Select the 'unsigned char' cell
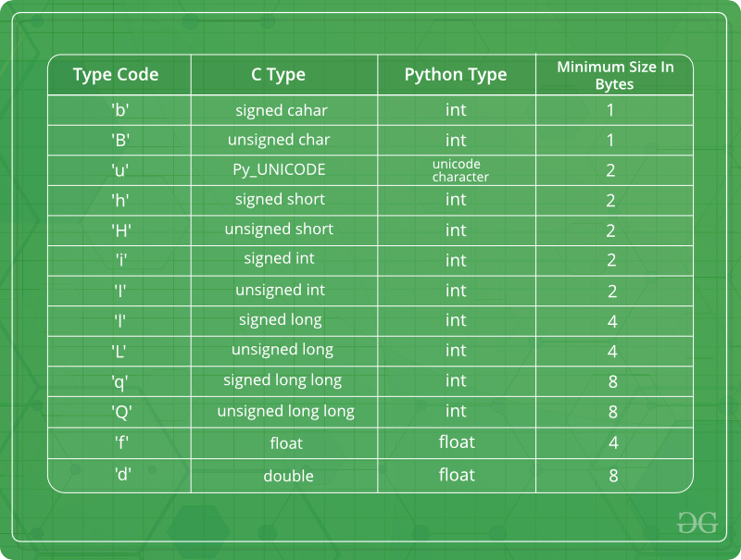741x560 pixels. [x=279, y=140]
